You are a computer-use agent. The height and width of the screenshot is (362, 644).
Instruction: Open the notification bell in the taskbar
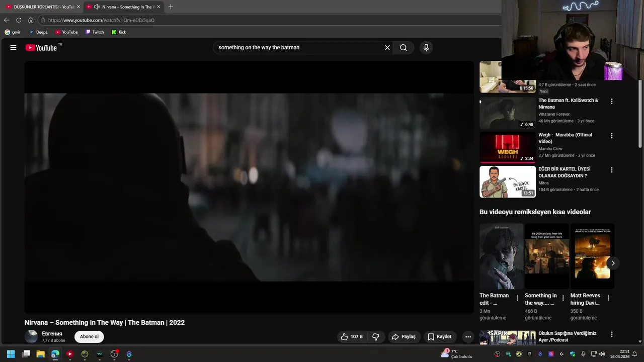[x=634, y=354]
